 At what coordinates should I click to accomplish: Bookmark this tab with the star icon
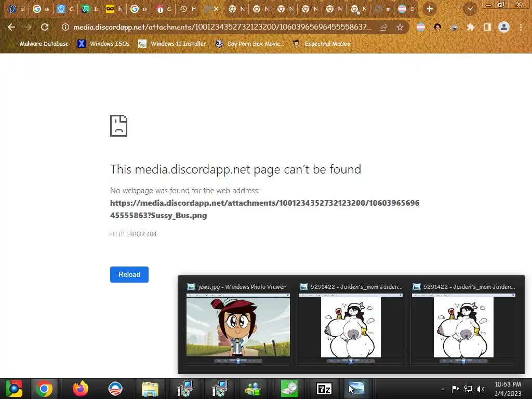(x=400, y=27)
